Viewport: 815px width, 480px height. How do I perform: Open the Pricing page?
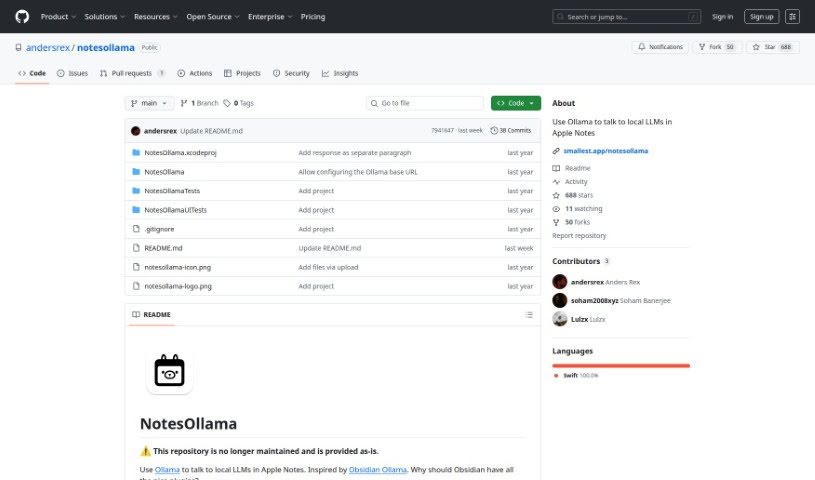coord(313,17)
